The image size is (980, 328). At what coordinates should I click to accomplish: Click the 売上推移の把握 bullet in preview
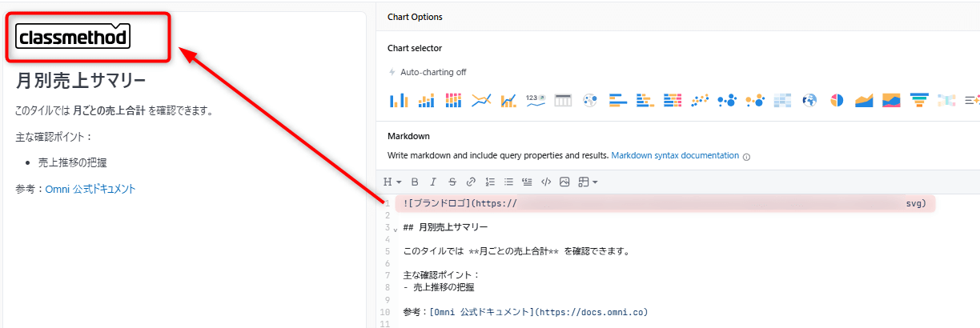click(x=73, y=162)
